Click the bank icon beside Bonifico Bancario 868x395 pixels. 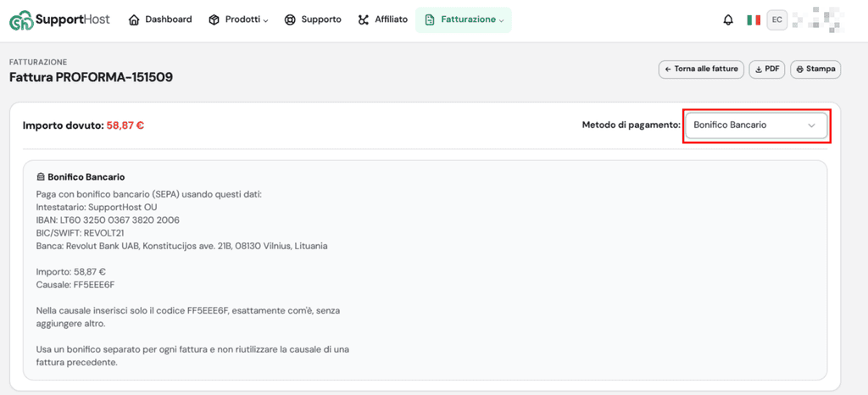pos(40,178)
